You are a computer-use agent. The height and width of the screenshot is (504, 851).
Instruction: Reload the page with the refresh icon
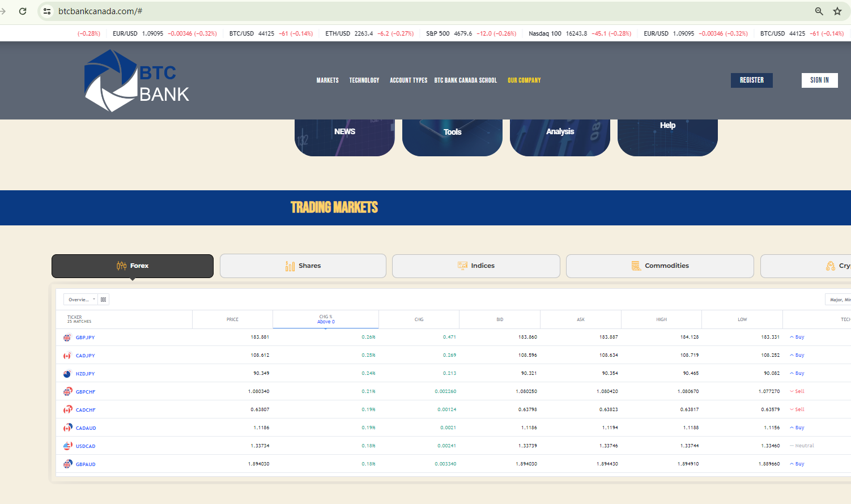[x=23, y=11]
